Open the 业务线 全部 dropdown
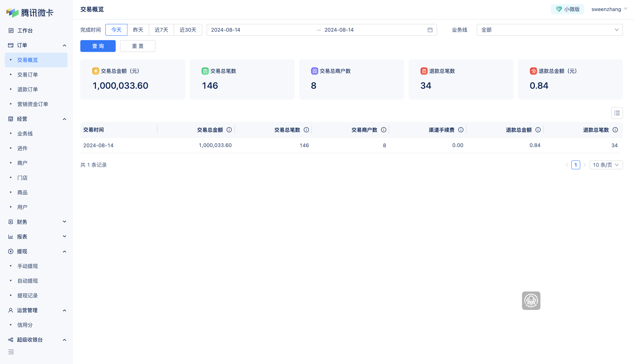The image size is (634, 364). tap(550, 30)
